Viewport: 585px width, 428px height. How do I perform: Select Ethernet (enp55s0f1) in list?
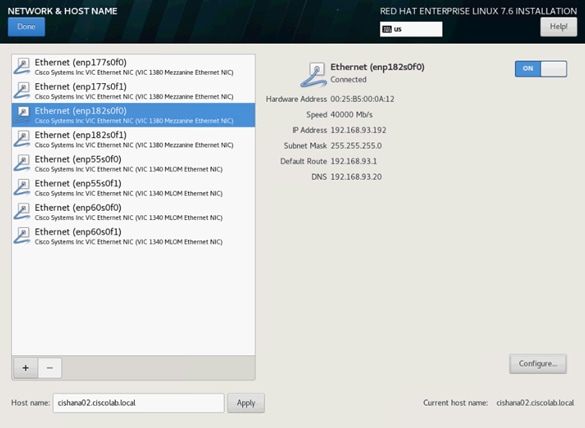[133, 188]
